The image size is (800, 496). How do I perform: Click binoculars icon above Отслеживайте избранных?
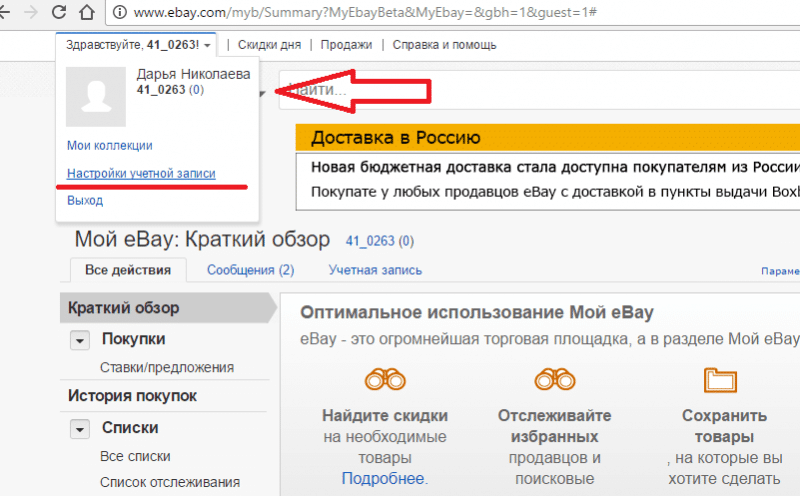[x=555, y=379]
